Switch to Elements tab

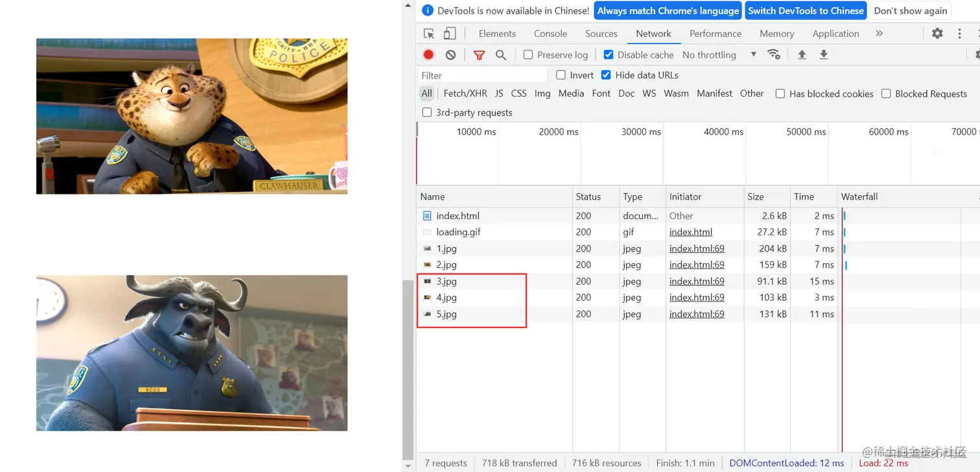(x=497, y=34)
